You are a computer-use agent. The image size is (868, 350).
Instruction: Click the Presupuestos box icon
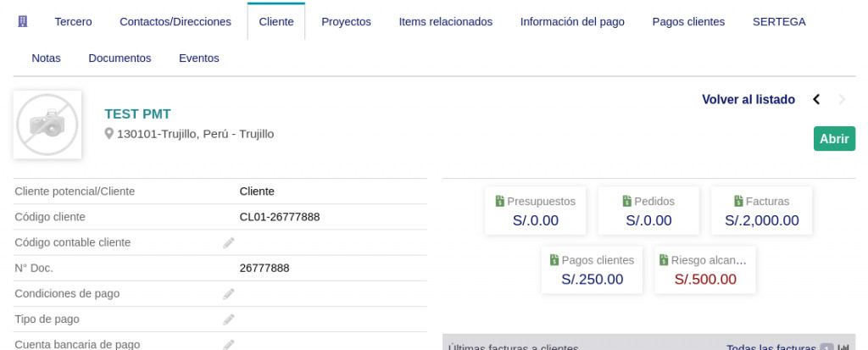pos(500,202)
